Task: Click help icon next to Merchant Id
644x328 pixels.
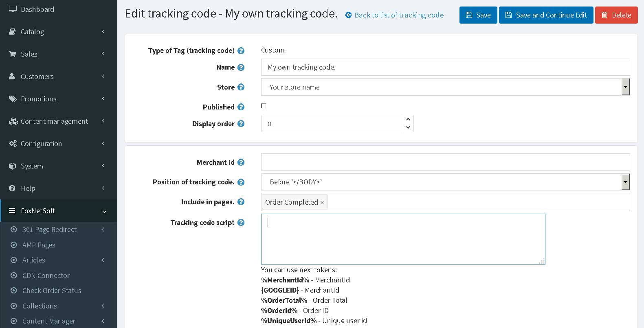Action: coord(241,162)
